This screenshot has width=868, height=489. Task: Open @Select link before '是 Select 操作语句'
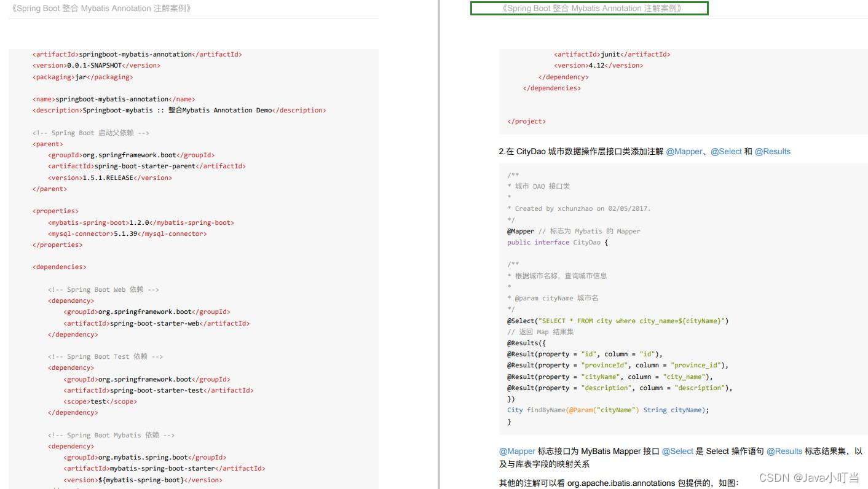tap(677, 451)
